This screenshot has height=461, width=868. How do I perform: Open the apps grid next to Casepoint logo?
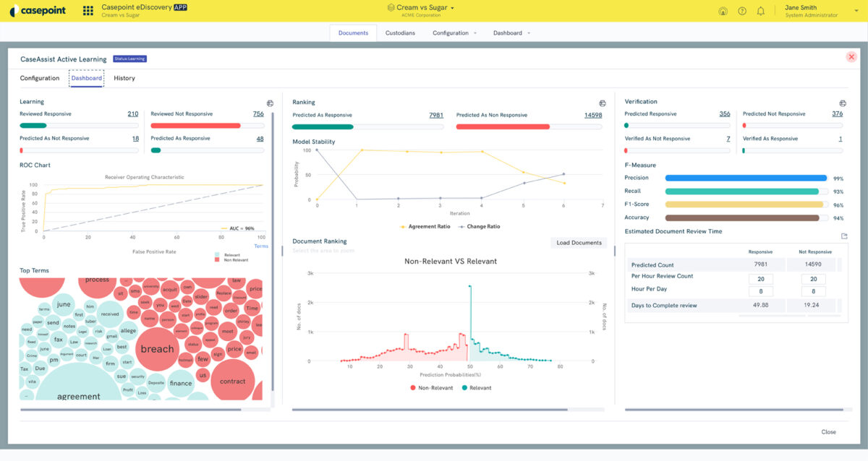(87, 11)
